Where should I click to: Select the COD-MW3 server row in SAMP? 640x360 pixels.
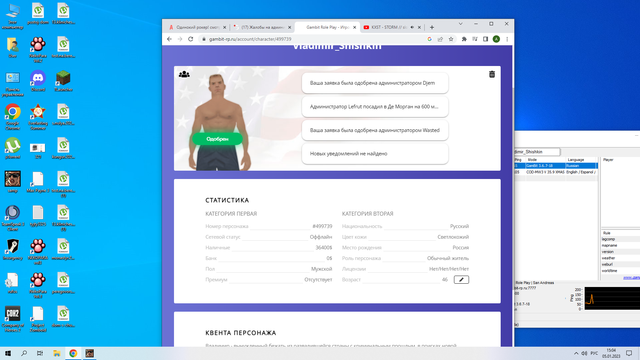(556, 172)
